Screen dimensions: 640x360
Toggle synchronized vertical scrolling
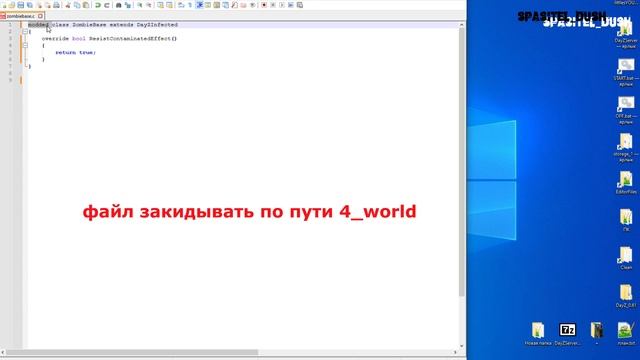coord(160,5)
